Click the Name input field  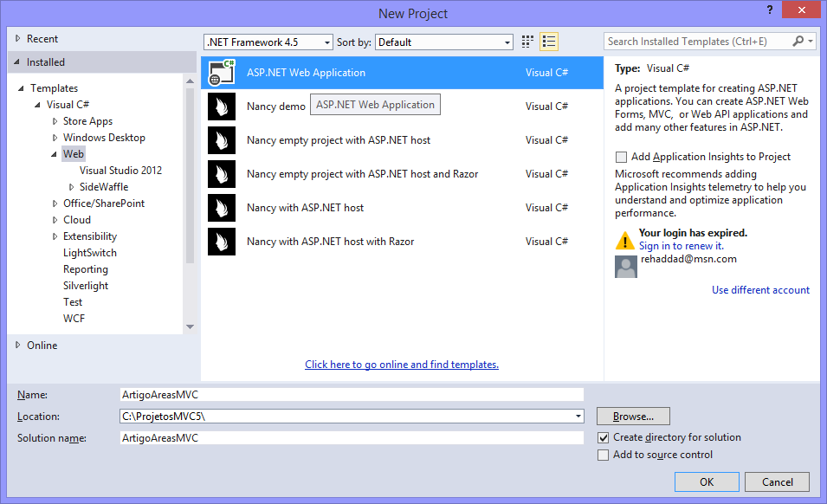pos(352,394)
